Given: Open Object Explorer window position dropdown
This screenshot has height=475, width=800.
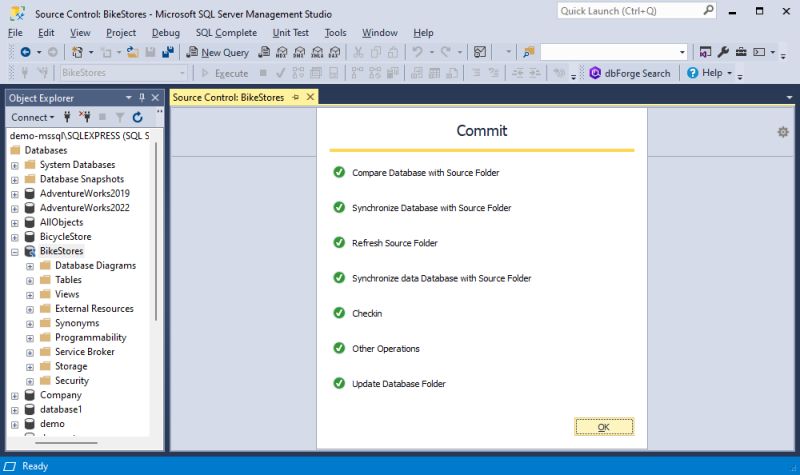Looking at the screenshot, I should pyautogui.click(x=129, y=97).
